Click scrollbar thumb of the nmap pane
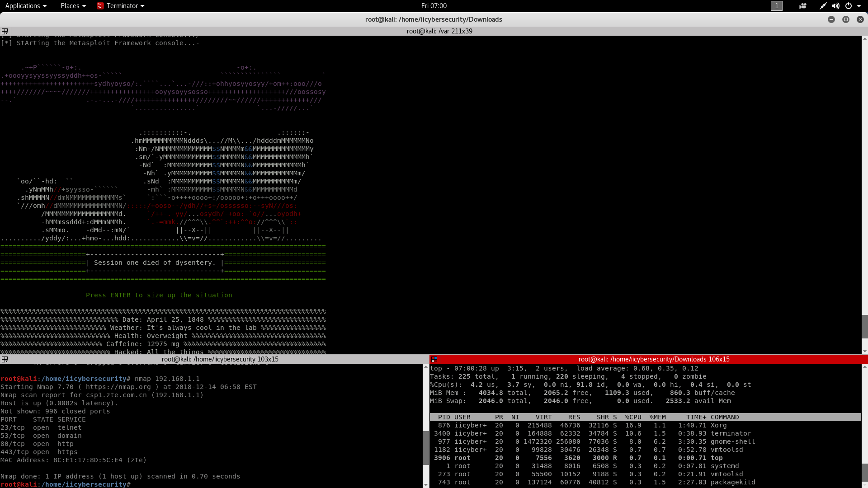868x488 pixels. tap(425, 448)
